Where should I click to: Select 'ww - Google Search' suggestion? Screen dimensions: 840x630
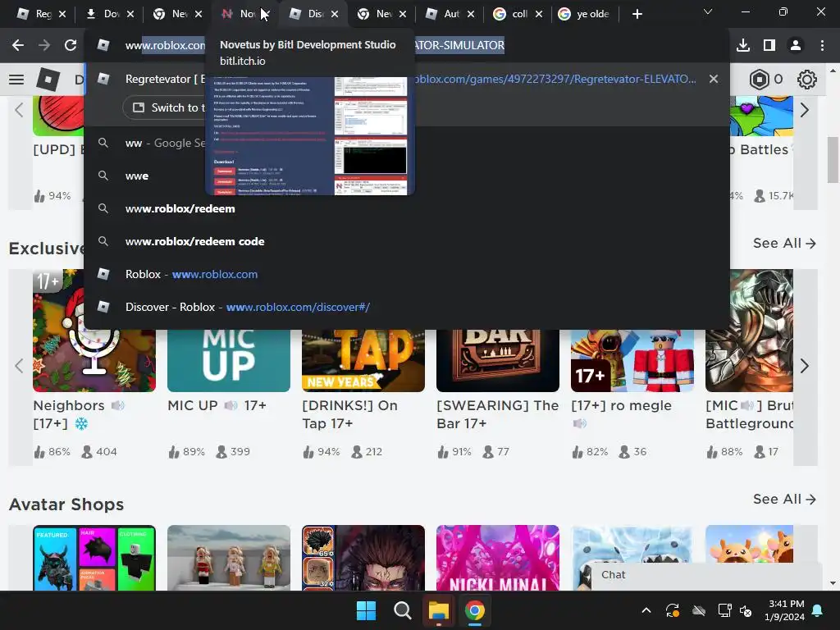tap(407, 143)
